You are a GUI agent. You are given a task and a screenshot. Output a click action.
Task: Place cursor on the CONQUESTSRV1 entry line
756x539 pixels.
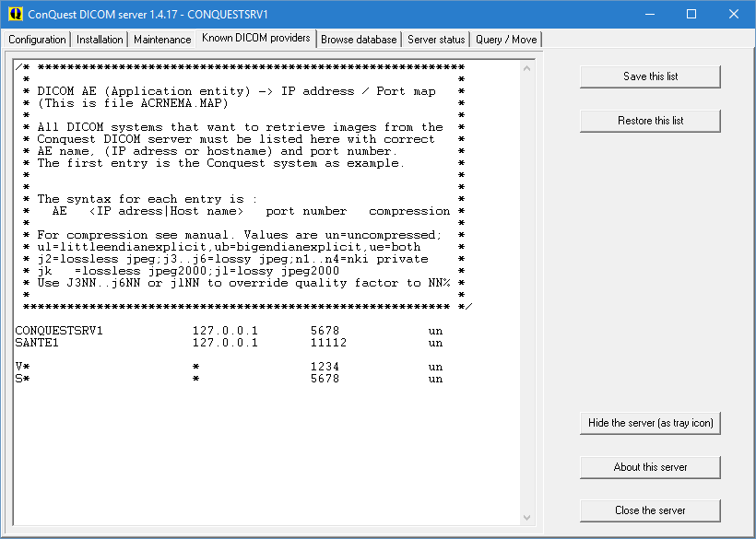pyautogui.click(x=59, y=330)
